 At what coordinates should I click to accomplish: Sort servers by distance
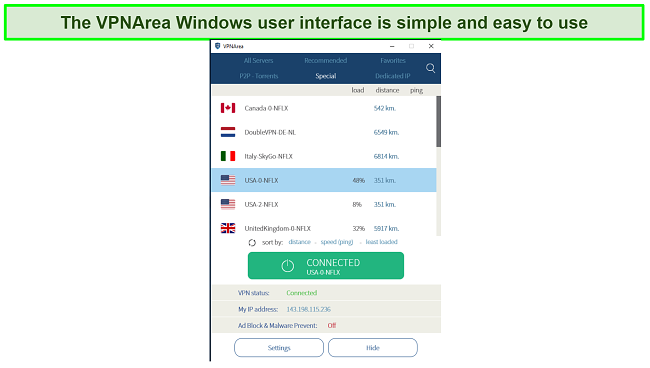[x=299, y=242]
